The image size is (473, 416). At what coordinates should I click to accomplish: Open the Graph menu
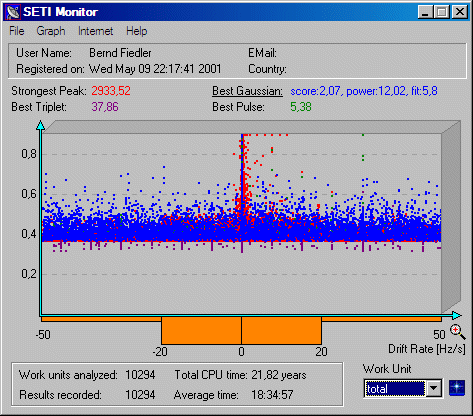click(51, 31)
